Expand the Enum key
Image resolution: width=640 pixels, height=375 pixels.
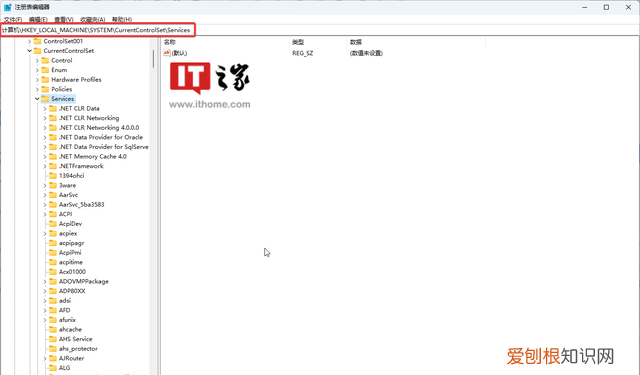pos(37,70)
